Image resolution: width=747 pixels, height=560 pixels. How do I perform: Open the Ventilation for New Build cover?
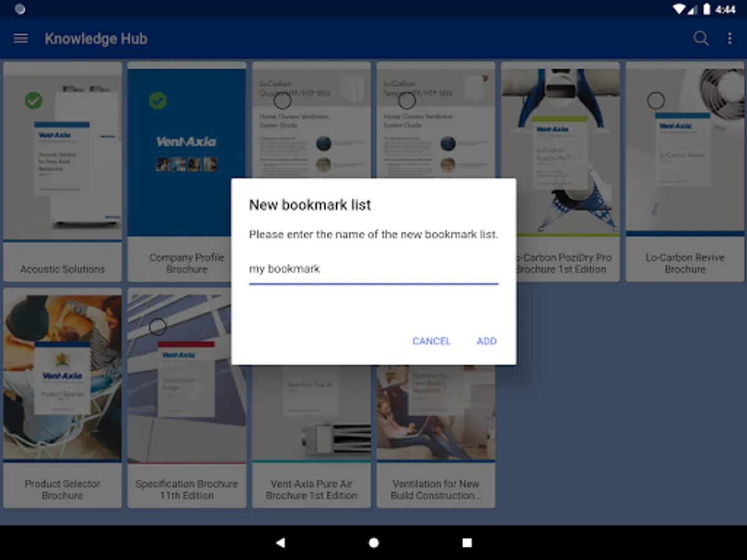pyautogui.click(x=436, y=413)
